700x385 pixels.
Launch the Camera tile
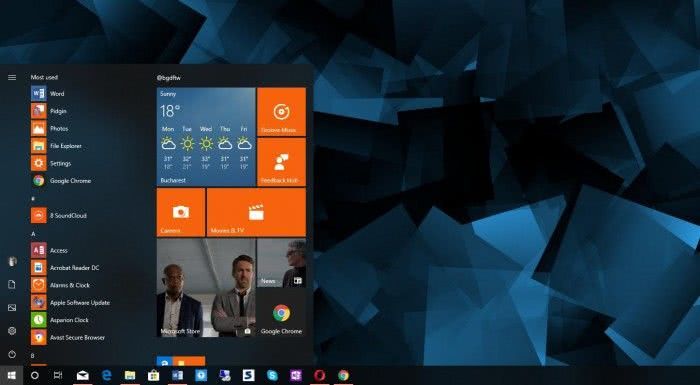[x=181, y=212]
